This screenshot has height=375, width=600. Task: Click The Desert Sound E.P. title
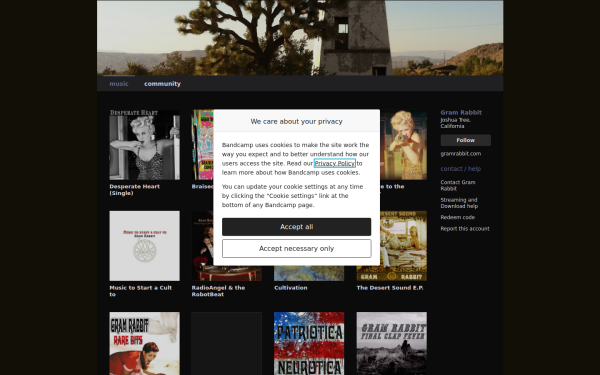pos(390,288)
